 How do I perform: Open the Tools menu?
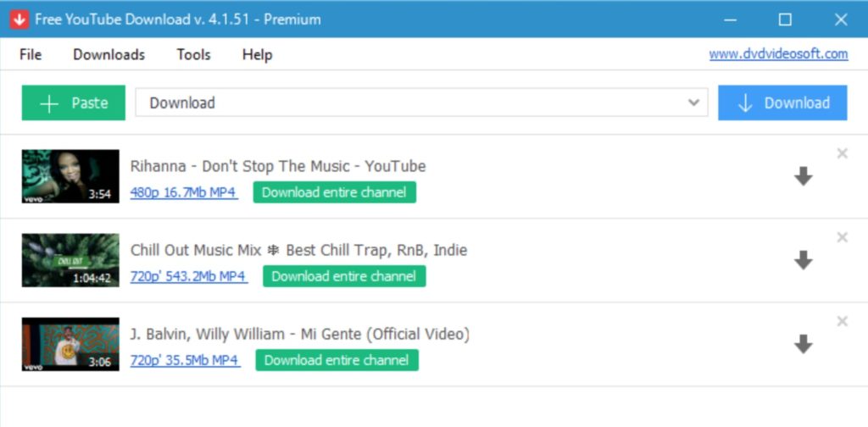pos(194,55)
